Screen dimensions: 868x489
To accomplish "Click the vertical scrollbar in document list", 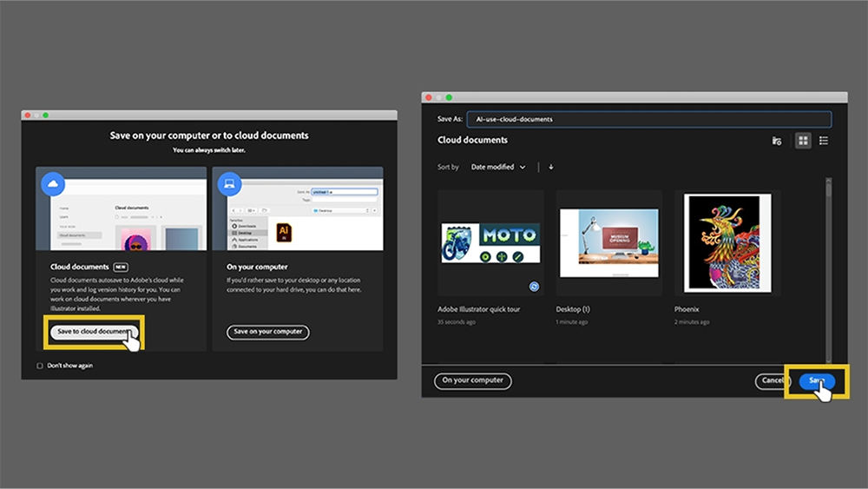I will (828, 270).
